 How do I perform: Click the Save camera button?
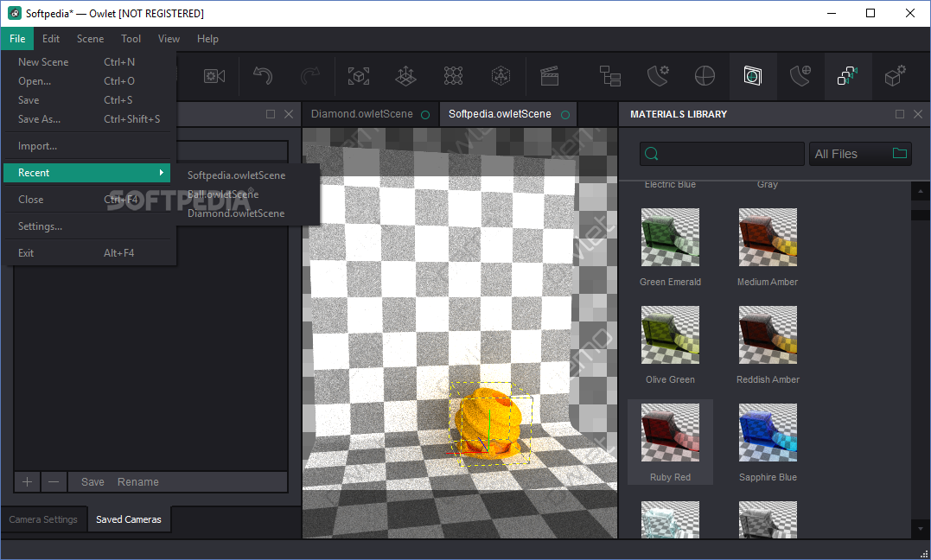coord(92,481)
